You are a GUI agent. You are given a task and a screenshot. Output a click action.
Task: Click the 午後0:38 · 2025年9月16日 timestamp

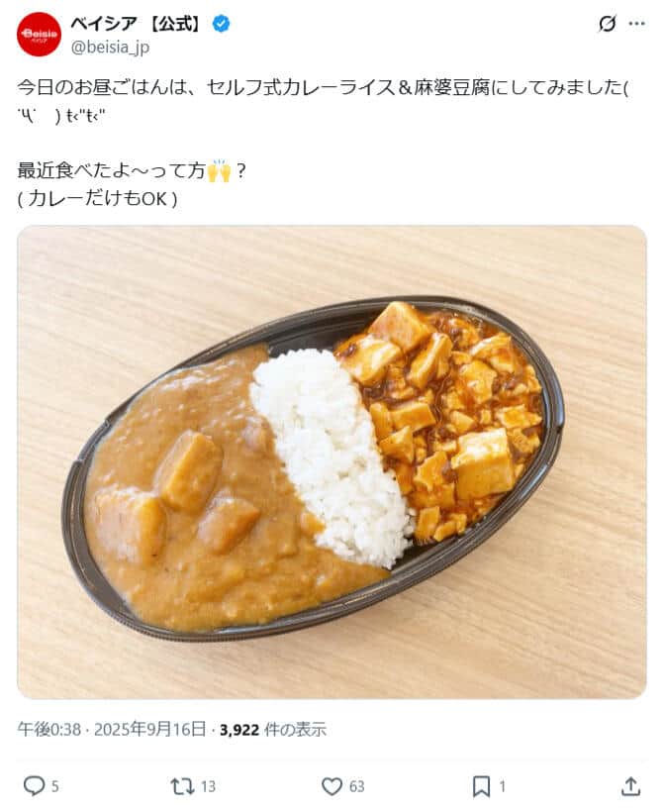(x=112, y=729)
